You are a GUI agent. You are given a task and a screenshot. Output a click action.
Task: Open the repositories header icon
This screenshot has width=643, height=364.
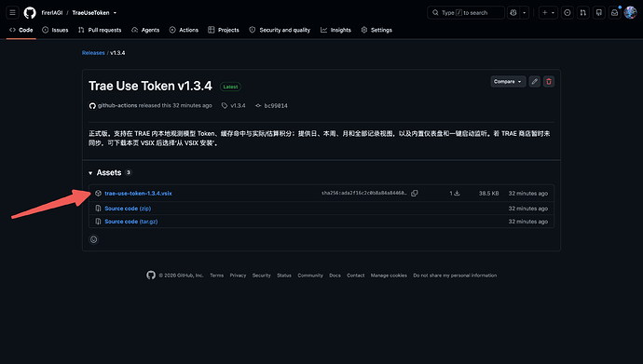[x=598, y=13]
